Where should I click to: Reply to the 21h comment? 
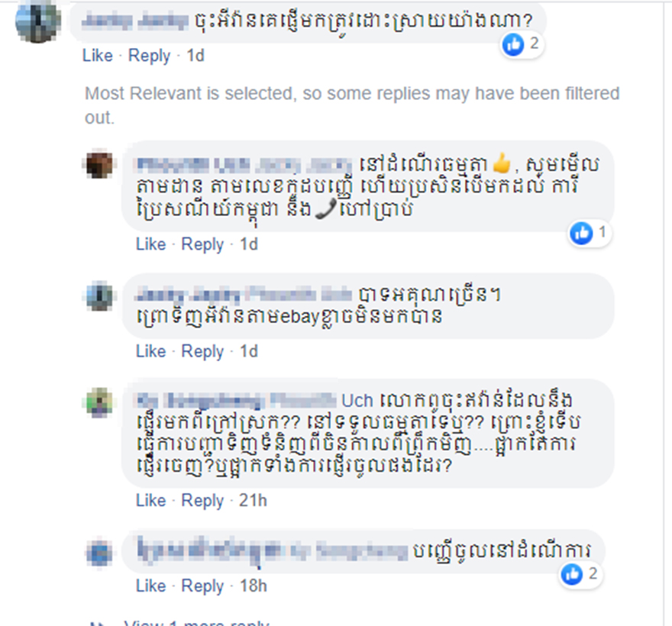tap(202, 501)
